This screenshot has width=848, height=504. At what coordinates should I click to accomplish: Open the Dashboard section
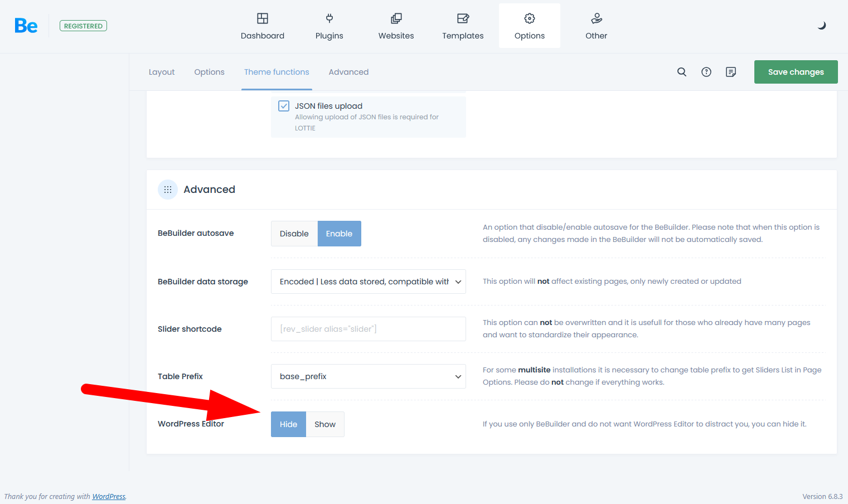[x=262, y=26]
